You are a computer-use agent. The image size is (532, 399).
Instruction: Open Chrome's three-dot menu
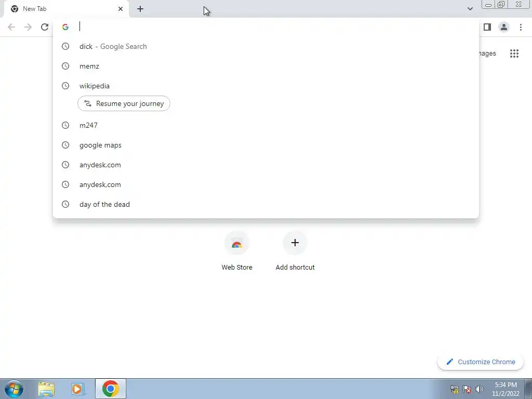(521, 27)
